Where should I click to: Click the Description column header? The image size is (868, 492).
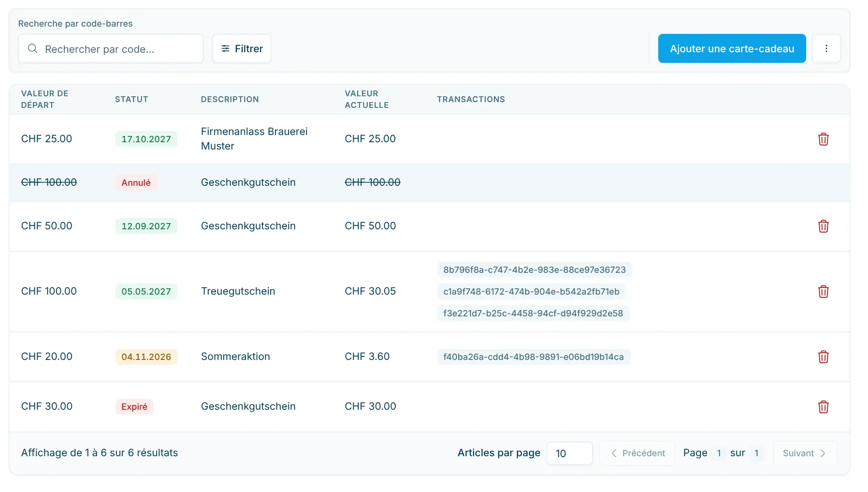click(x=230, y=99)
